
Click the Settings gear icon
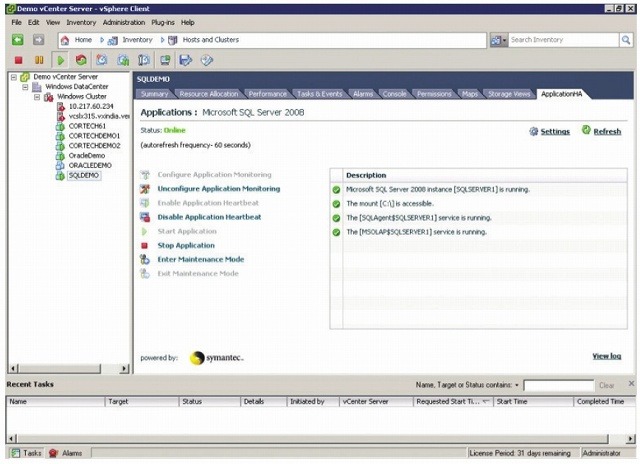[x=533, y=131]
